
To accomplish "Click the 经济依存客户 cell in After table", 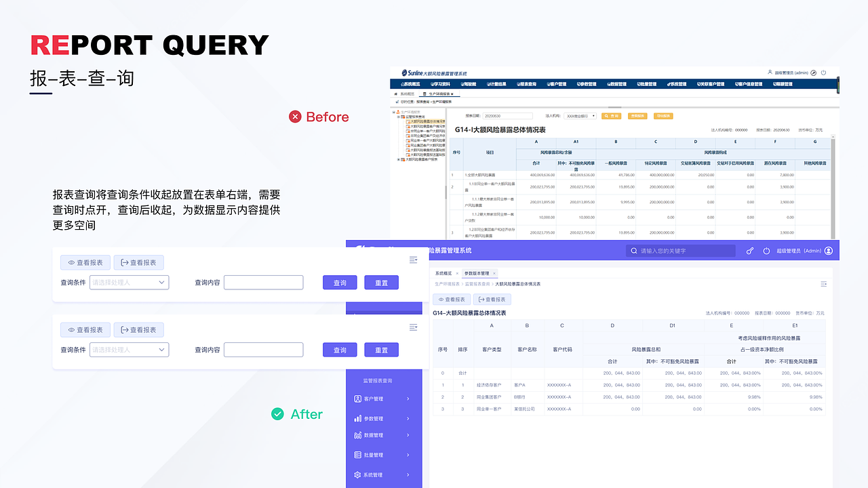I will 491,385.
